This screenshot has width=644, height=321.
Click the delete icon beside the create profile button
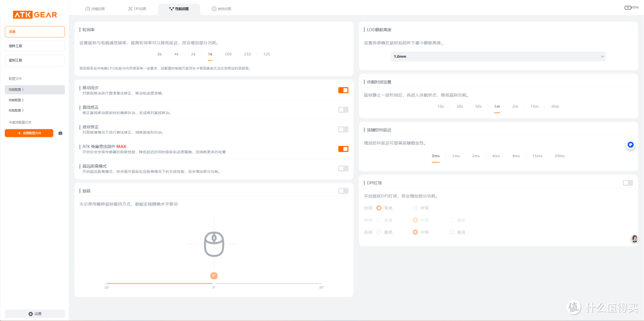[60, 133]
